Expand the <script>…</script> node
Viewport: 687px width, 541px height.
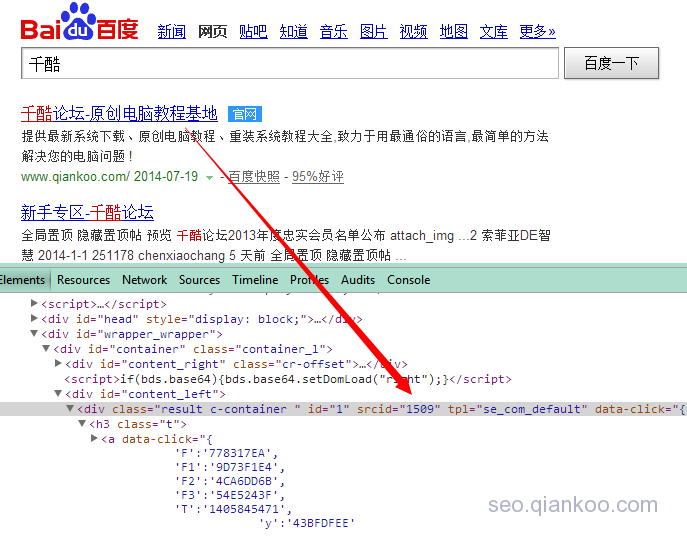pyautogui.click(x=34, y=303)
